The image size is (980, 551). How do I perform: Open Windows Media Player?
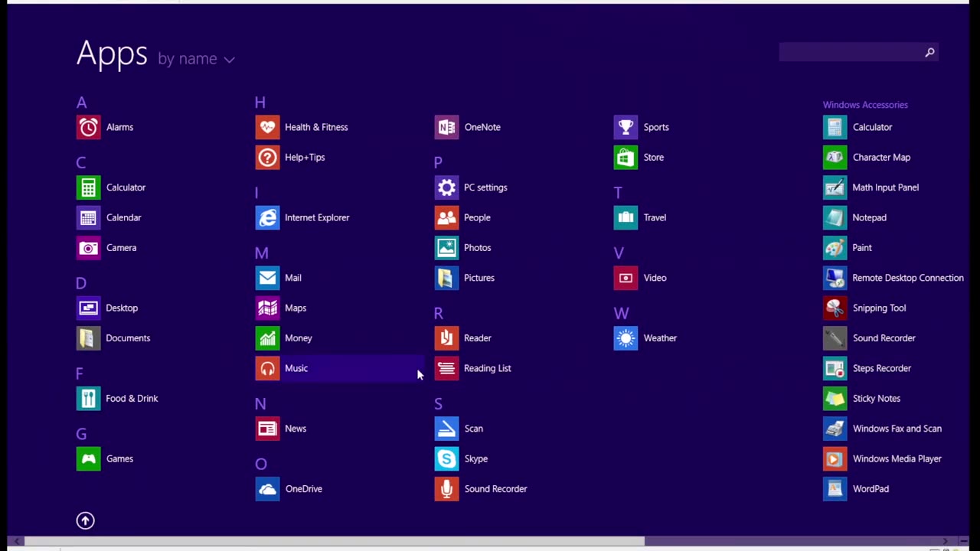point(835,458)
